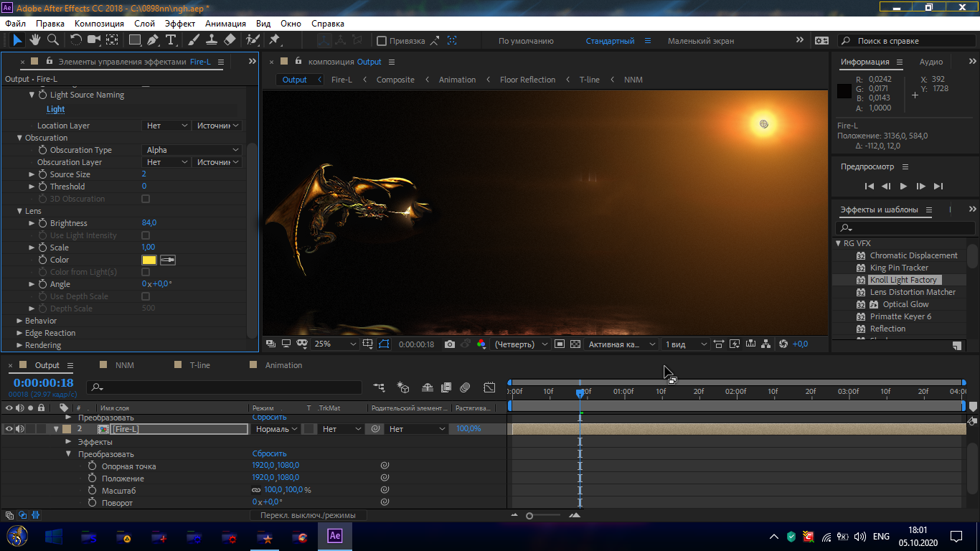This screenshot has width=980, height=551.
Task: Pick lens color with eyedropper
Action: pos(168,260)
